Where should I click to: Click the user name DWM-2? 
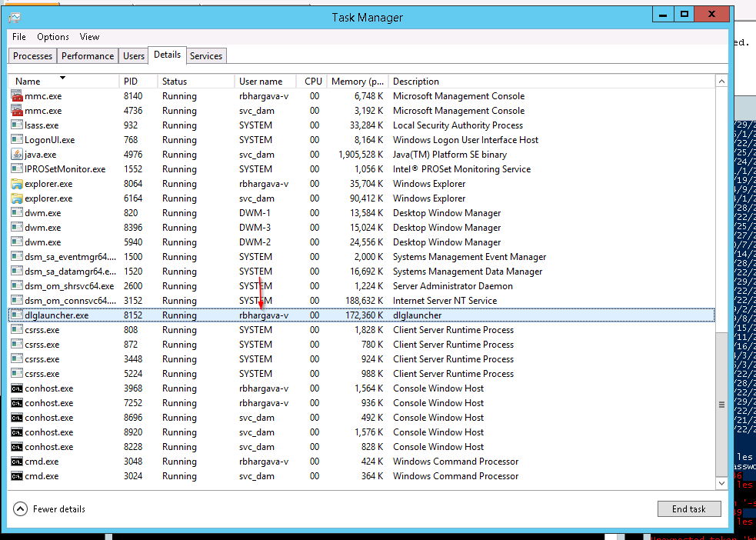click(x=255, y=242)
